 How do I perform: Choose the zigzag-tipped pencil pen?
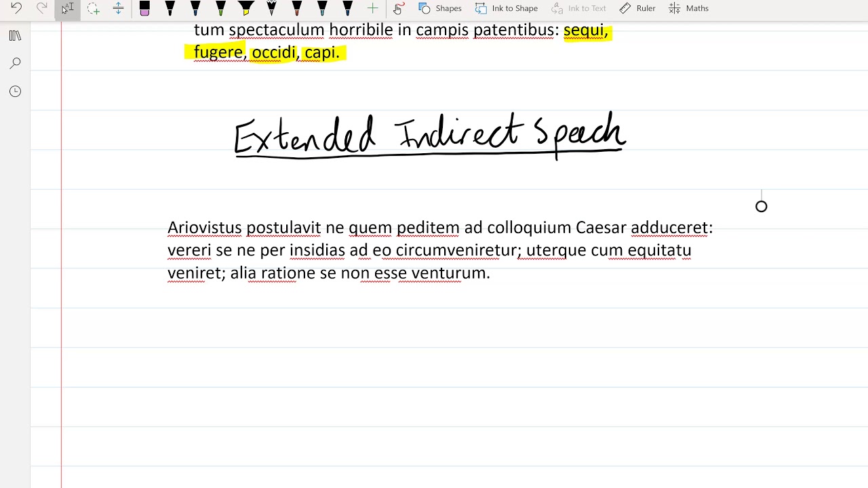tap(271, 8)
